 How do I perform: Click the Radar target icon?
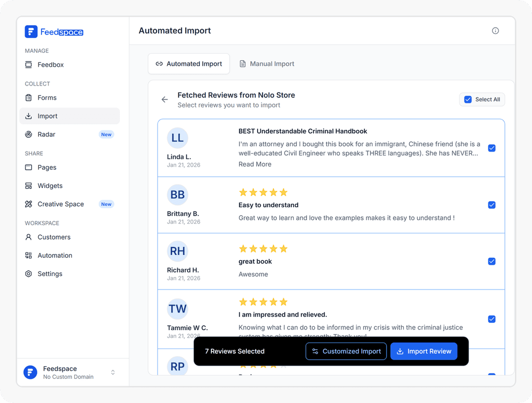(x=29, y=134)
